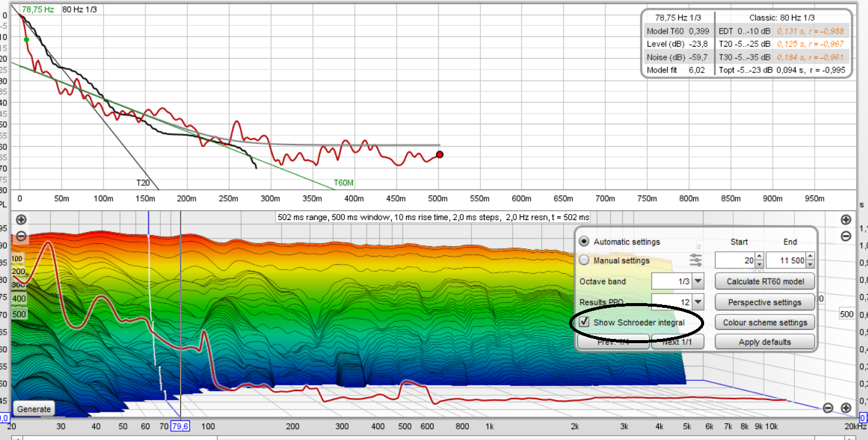Open the Results PPO dropdown

[698, 302]
